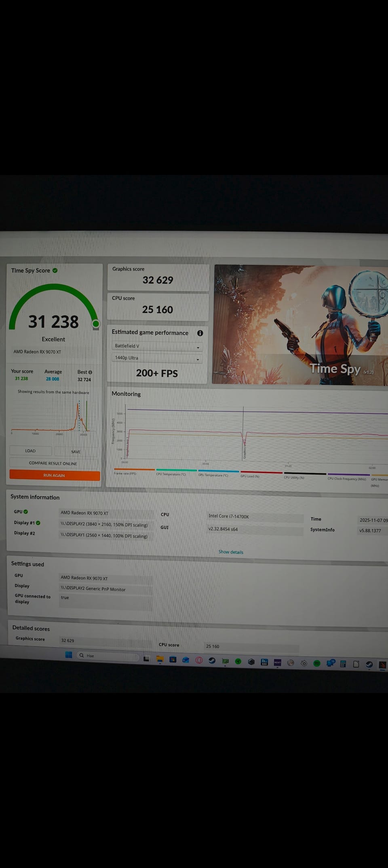Viewport: 388px width, 868px height.
Task: Click the CPU score value 25 160 card
Action: pos(158,307)
